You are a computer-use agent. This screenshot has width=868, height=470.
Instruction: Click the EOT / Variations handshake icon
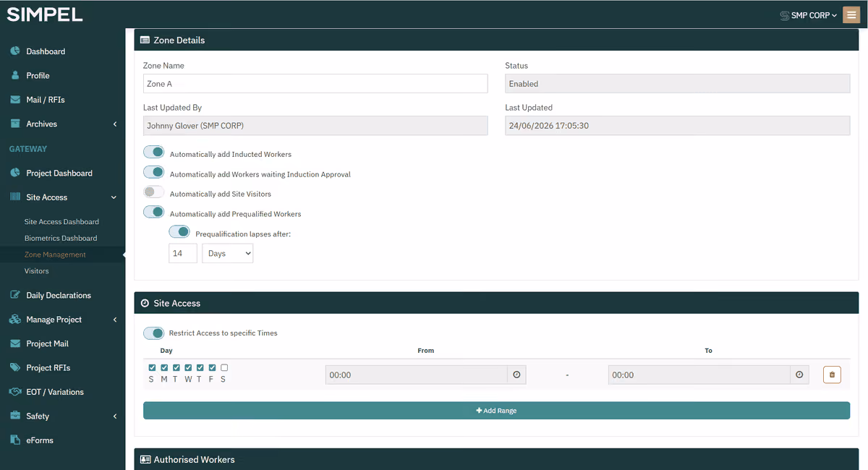coord(14,392)
